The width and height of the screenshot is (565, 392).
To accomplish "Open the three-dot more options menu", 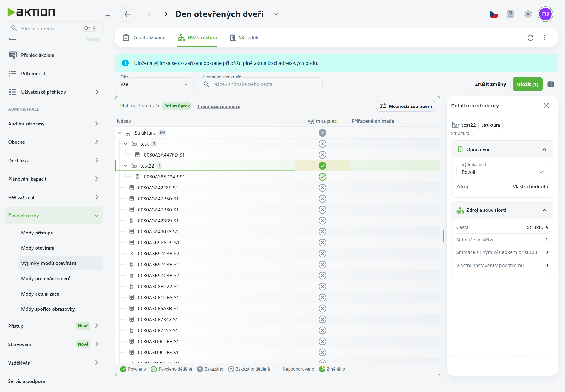I will click(x=544, y=38).
